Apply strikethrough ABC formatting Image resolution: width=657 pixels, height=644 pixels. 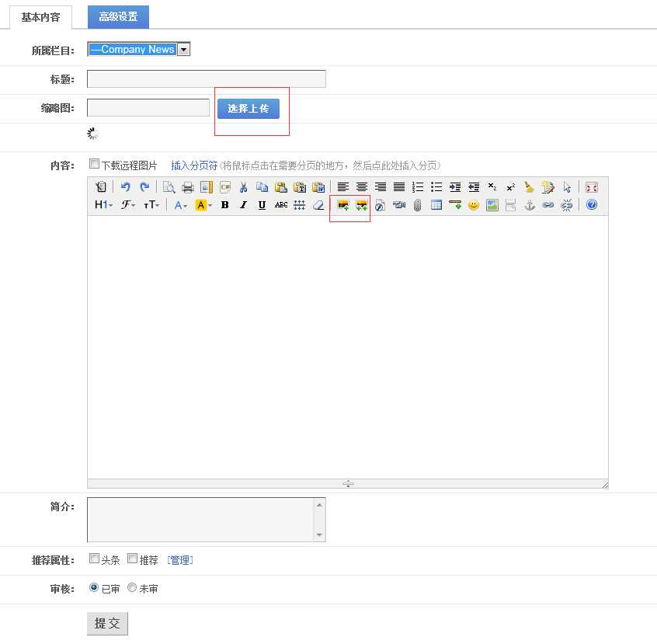[x=280, y=205]
